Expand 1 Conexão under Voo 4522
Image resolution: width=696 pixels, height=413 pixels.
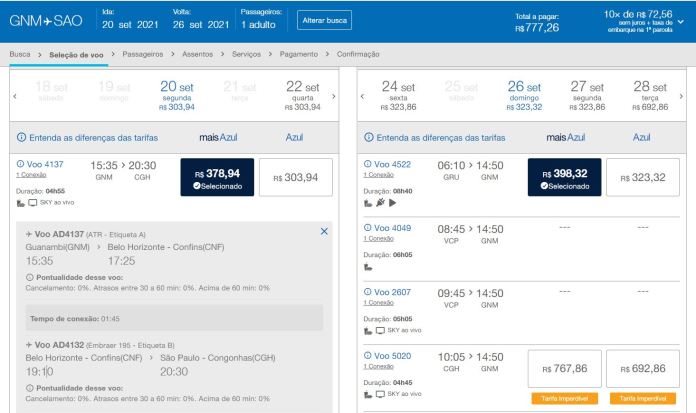pyautogui.click(x=379, y=175)
